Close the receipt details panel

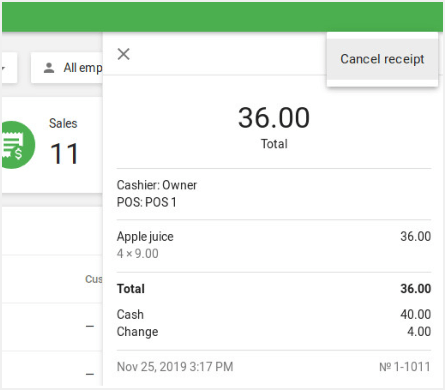coord(124,54)
